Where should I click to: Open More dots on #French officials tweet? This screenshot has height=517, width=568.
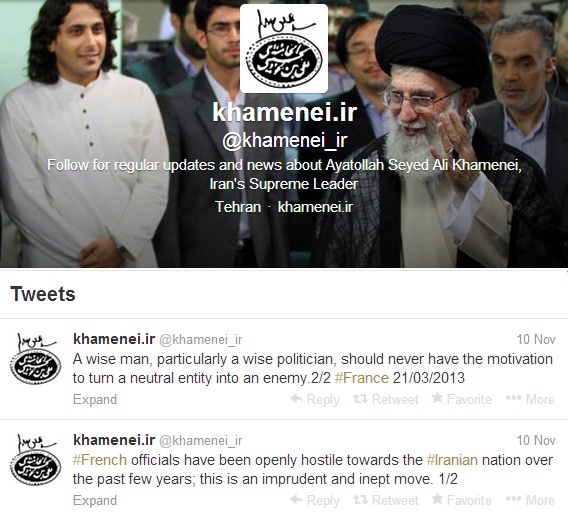click(x=513, y=499)
